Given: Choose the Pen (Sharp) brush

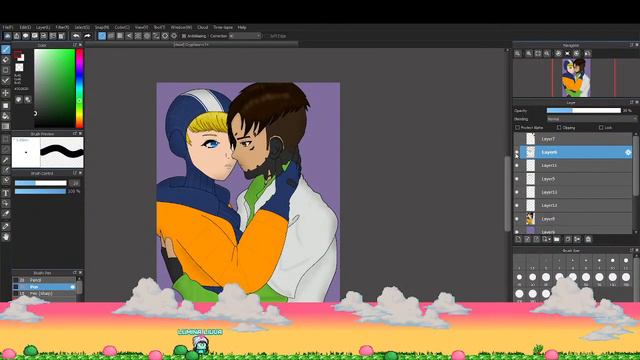Looking at the screenshot, I should (44, 293).
